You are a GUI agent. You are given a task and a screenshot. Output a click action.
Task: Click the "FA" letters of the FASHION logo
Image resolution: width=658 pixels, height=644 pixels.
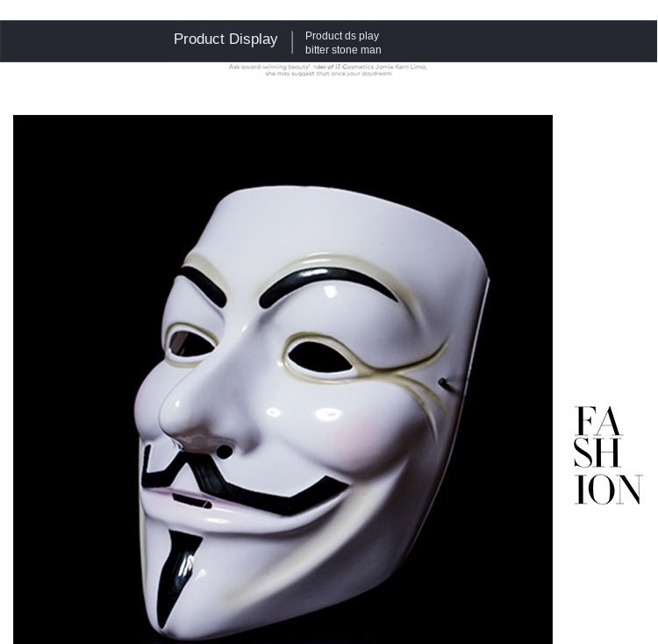(598, 421)
